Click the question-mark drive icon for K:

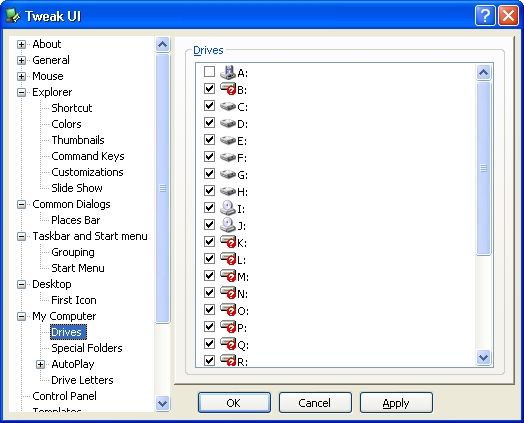pyautogui.click(x=228, y=242)
